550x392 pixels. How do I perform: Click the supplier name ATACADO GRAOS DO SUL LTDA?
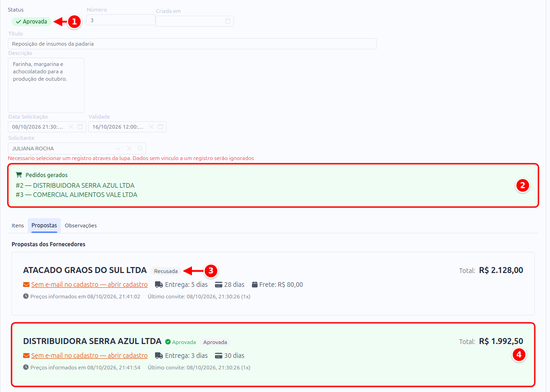tap(85, 270)
